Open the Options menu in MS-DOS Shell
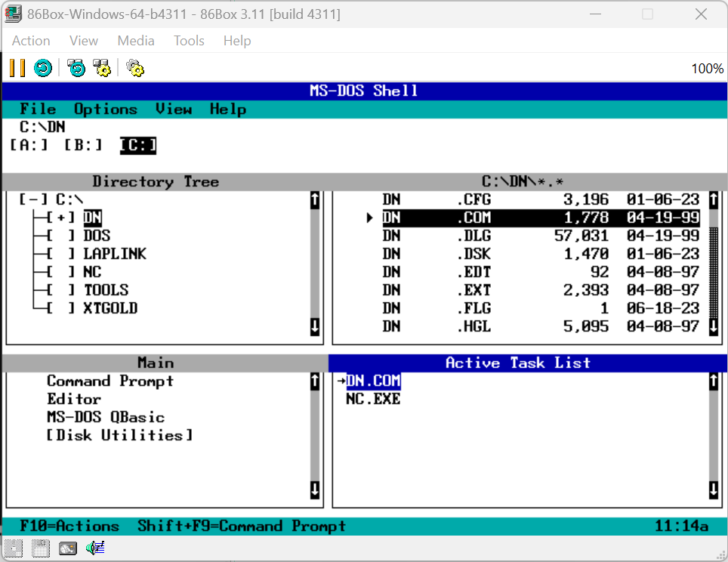The height and width of the screenshot is (562, 728). click(x=105, y=109)
